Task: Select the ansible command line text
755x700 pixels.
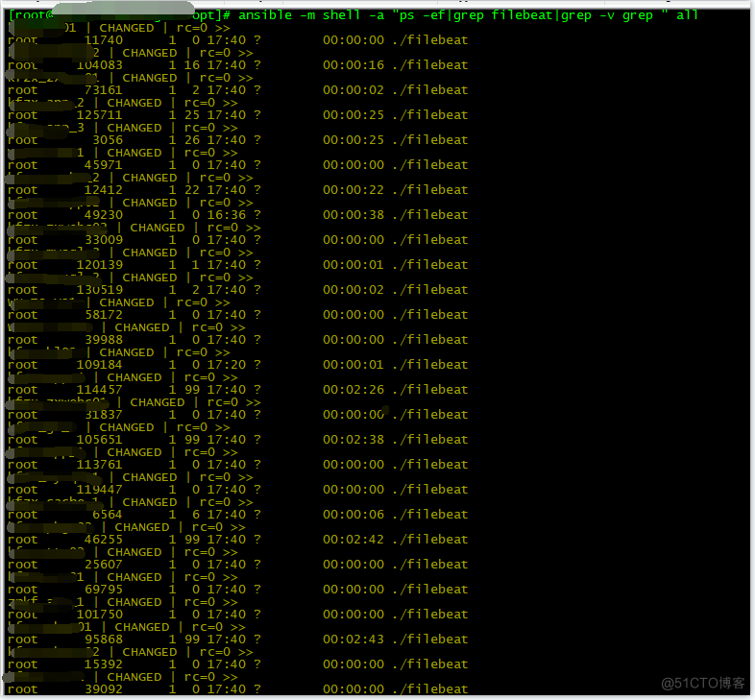Action: coord(468,15)
